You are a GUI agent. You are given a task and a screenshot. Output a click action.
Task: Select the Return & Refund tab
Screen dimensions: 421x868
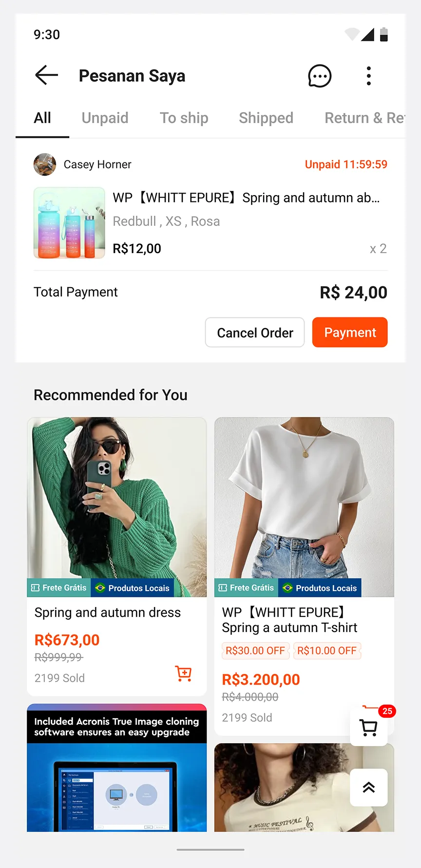point(364,118)
